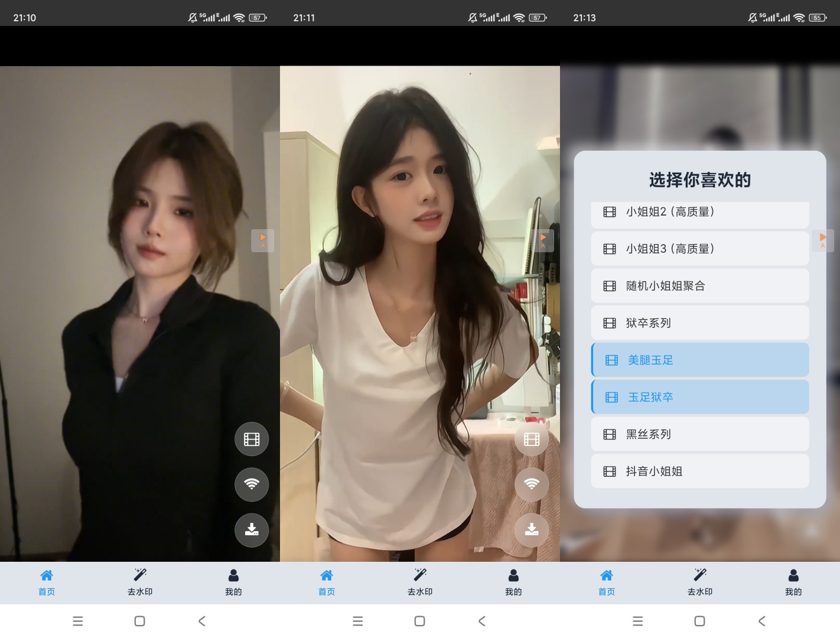The image size is (840, 638).
Task: Tap the orange play badge on the 21:11 screen
Action: pyautogui.click(x=543, y=240)
